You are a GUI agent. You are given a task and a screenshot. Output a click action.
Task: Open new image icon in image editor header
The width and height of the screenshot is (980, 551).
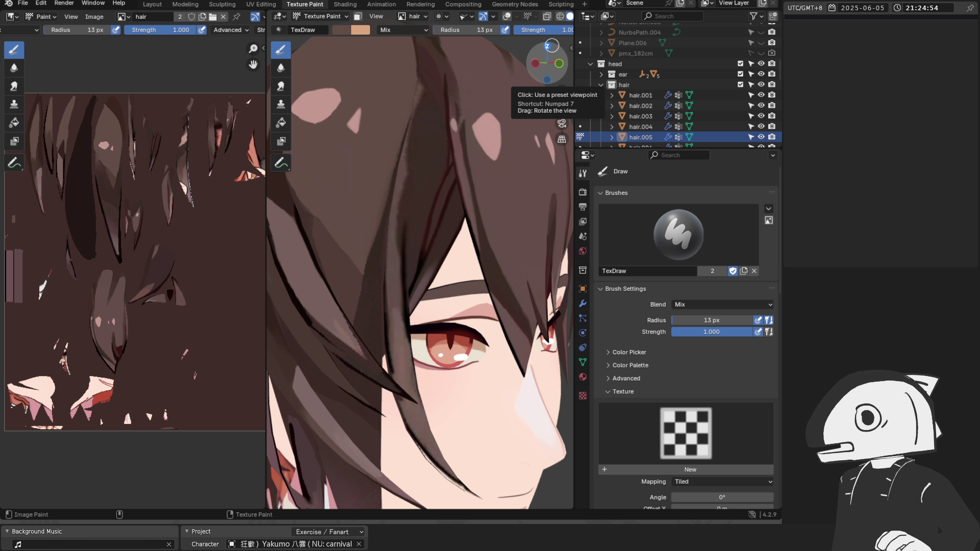tap(202, 17)
